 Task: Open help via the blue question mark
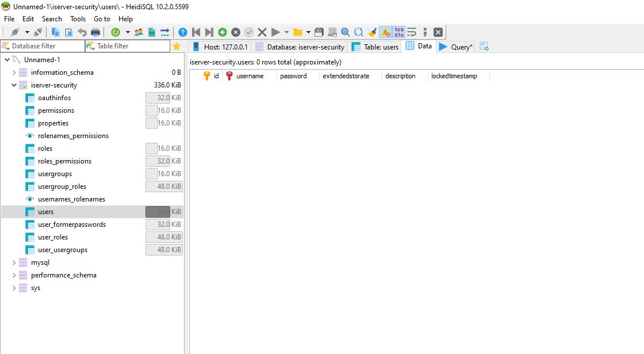click(x=183, y=32)
